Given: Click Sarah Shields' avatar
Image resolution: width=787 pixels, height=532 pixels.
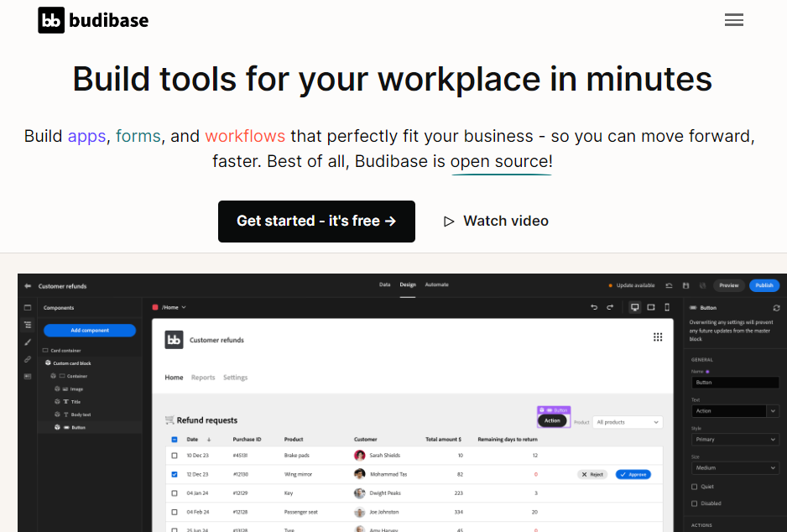Looking at the screenshot, I should click(359, 455).
